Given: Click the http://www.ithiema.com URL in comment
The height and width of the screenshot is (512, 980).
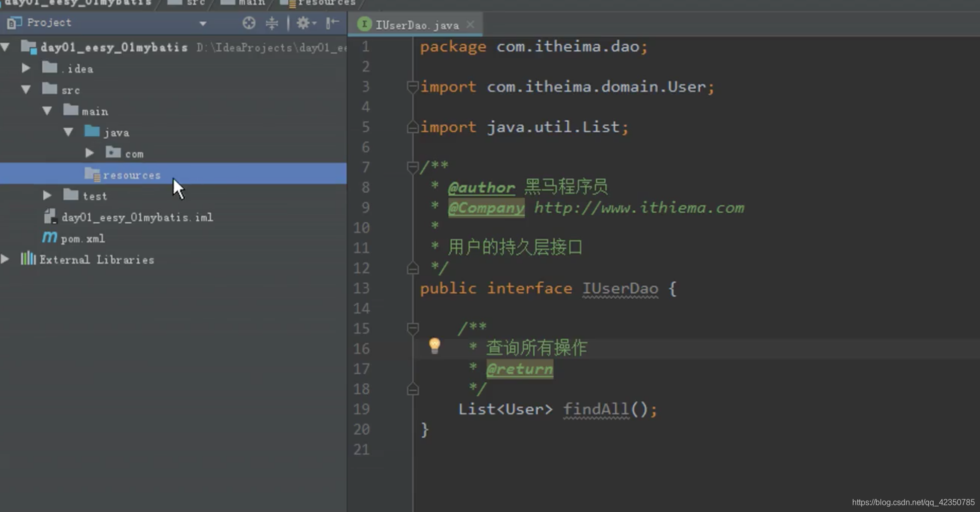Looking at the screenshot, I should click(639, 208).
